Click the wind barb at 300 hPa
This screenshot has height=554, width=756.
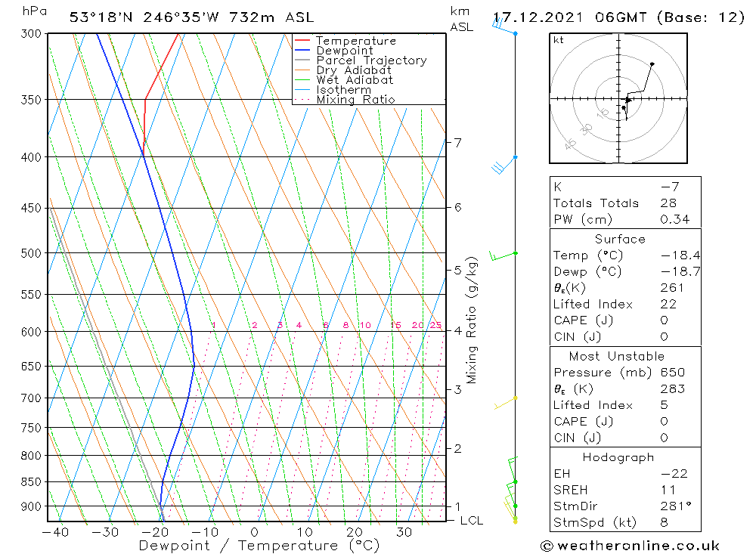503,26
